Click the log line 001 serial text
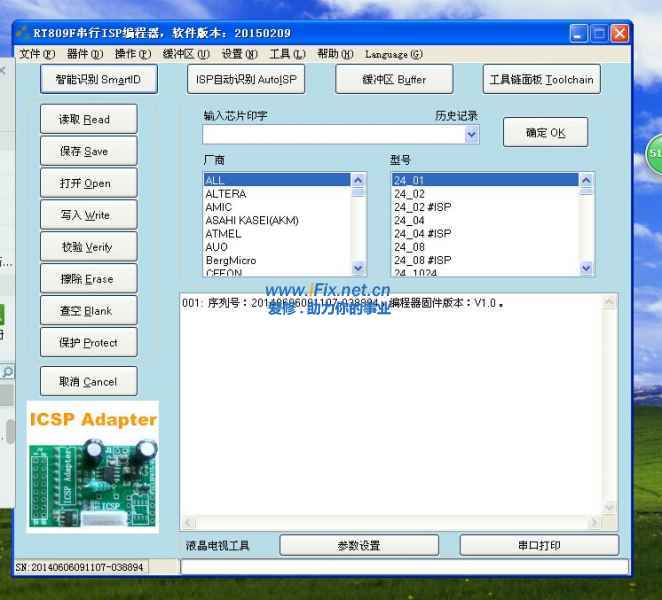662x600 pixels. pos(342,303)
